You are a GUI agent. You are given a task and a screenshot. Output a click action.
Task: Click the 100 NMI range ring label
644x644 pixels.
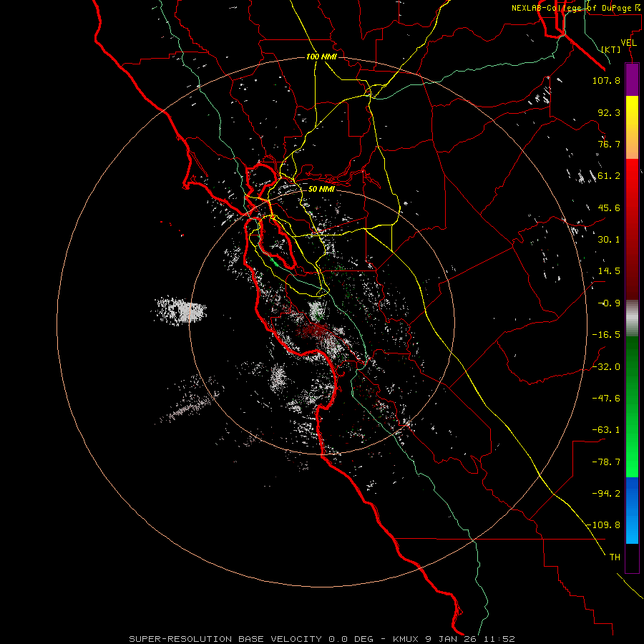321,57
